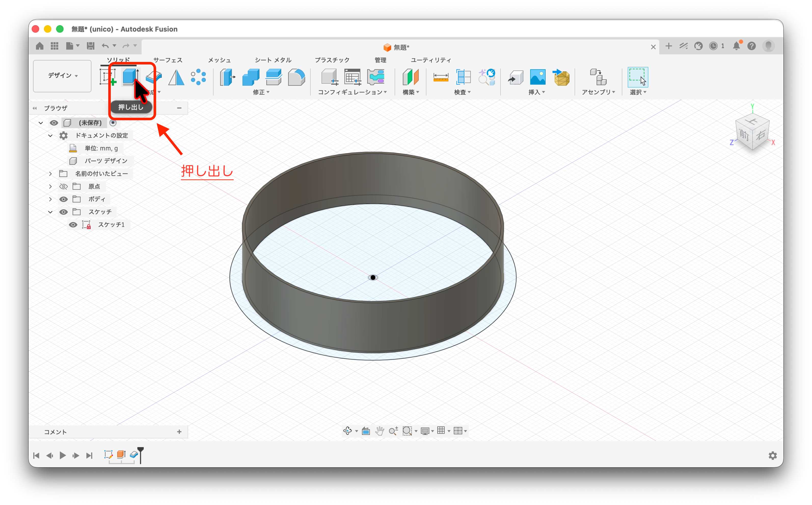
Task: Switch to the プラスチック tab
Action: tap(332, 60)
